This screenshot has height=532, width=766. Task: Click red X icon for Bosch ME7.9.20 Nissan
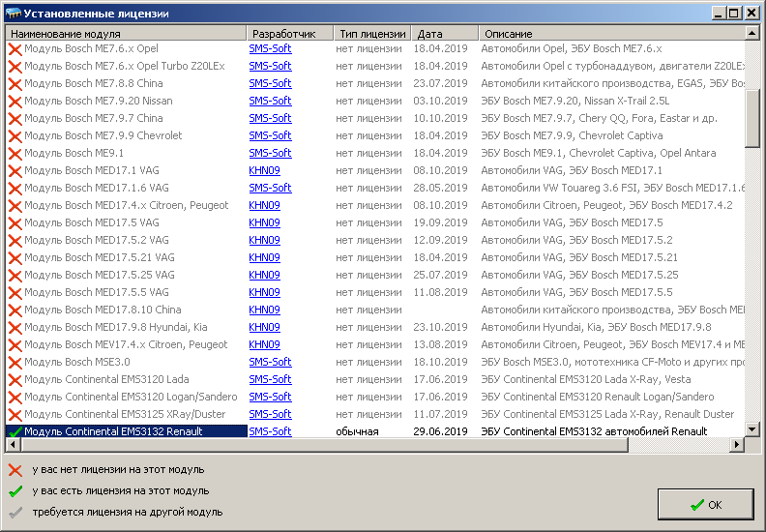click(x=15, y=101)
